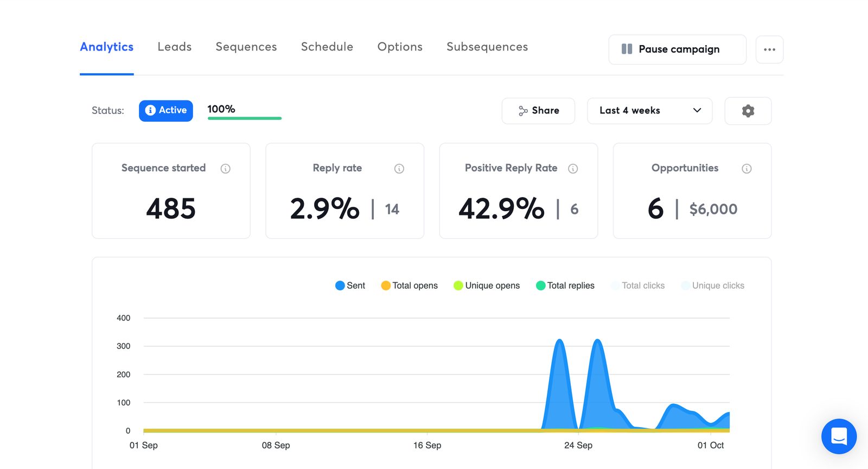
Task: Click the $6,000 opportunities value
Action: 713,210
